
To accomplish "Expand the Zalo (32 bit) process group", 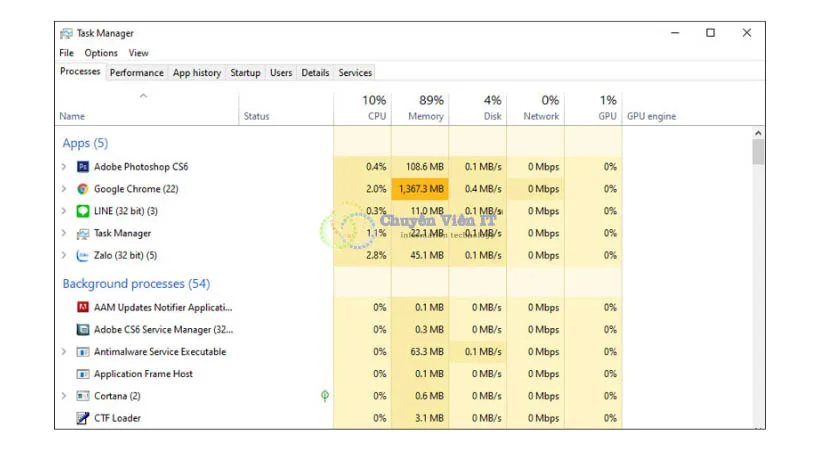I will pos(64,255).
